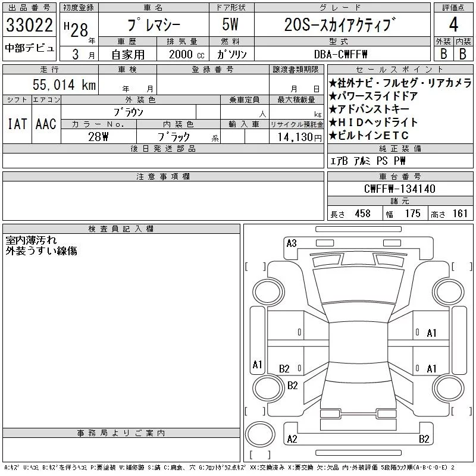
Task: Select the 事務局よりご案内 header
Action: tap(121, 433)
